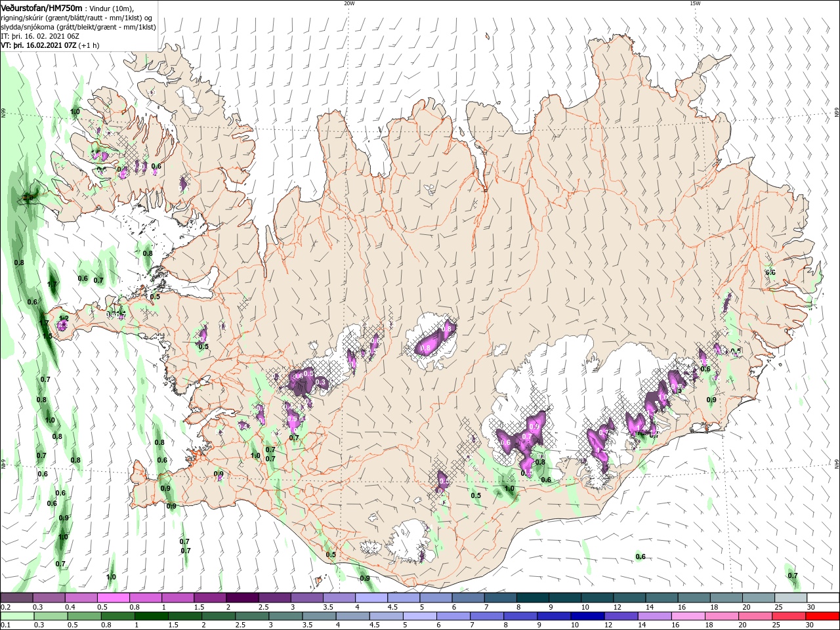Screen dimensions: 840x630
Task: Choose the lower-row swatch between 2.5 and 3
Action: click(252, 616)
